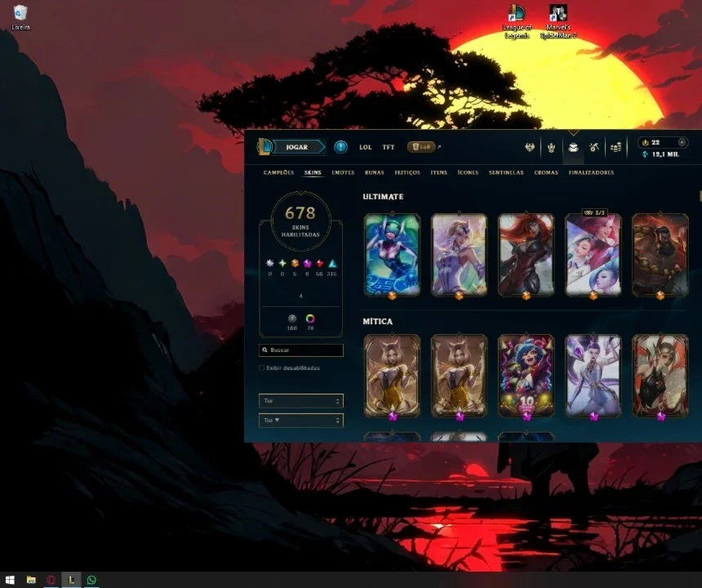Select the SKINS tab

[x=313, y=172]
